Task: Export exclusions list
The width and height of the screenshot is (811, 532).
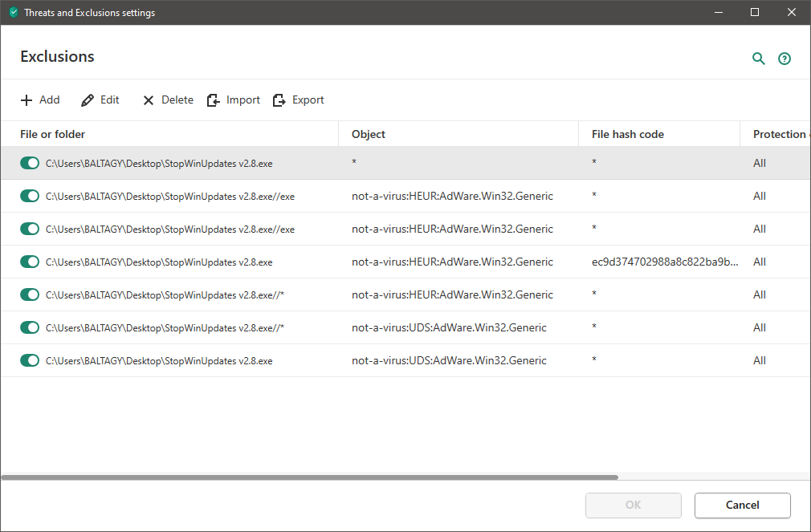Action: coord(299,99)
